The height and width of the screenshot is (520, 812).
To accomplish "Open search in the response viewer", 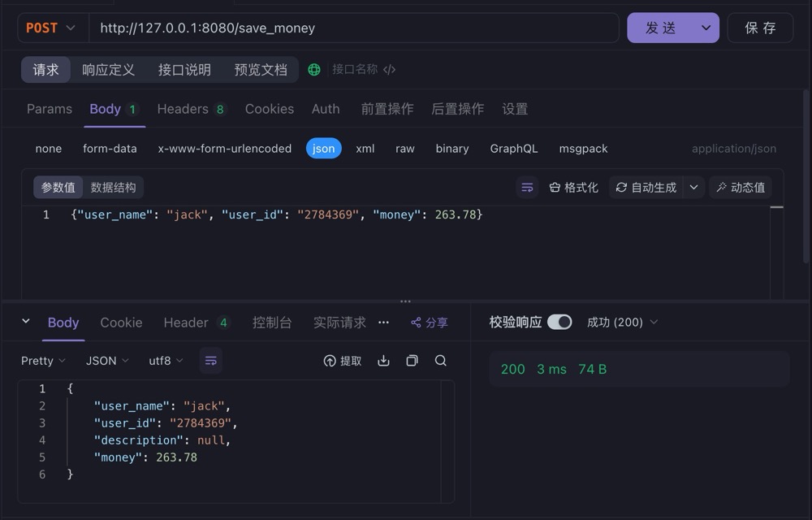I will click(x=440, y=360).
